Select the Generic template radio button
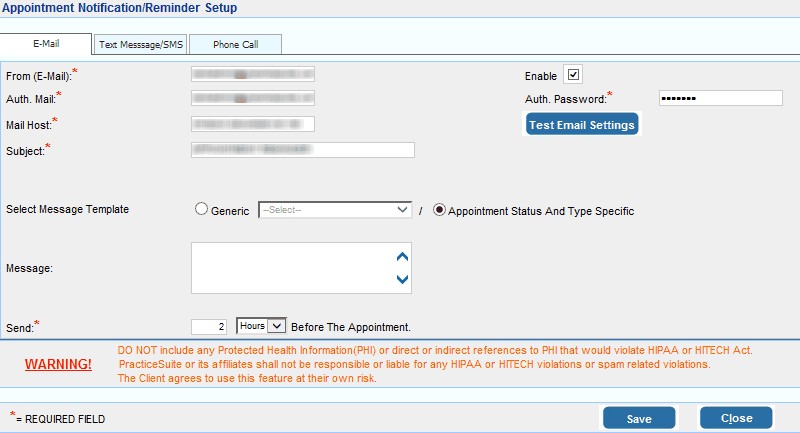 [x=202, y=210]
